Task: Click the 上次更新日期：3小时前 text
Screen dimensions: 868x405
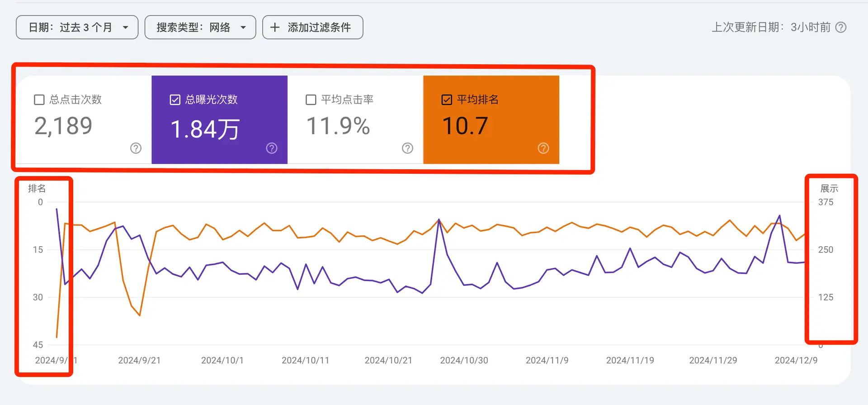Action: click(x=771, y=27)
